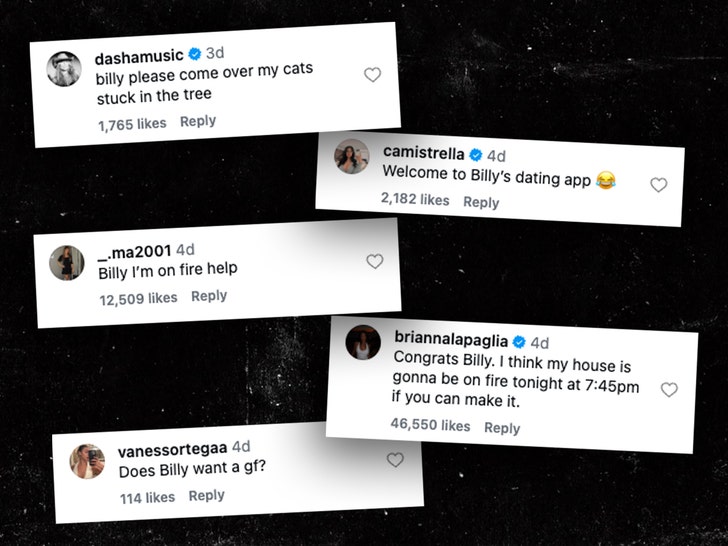Click briannalapaglia's verified badge

pyautogui.click(x=519, y=342)
